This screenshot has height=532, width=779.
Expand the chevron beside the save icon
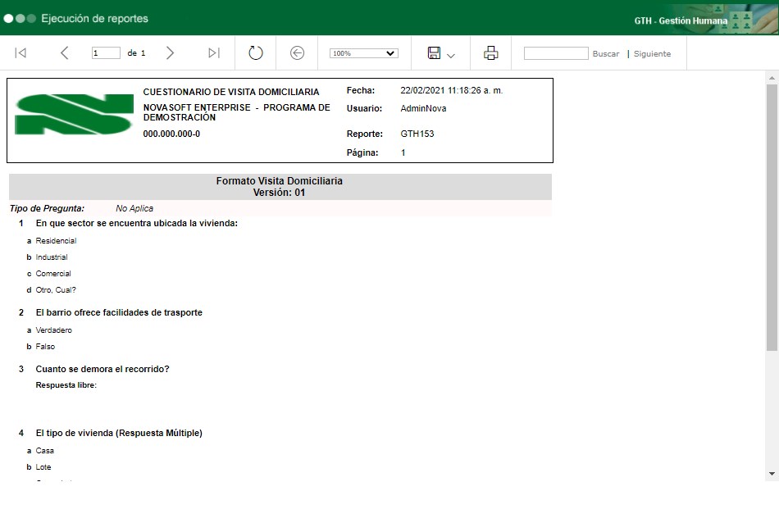point(451,55)
